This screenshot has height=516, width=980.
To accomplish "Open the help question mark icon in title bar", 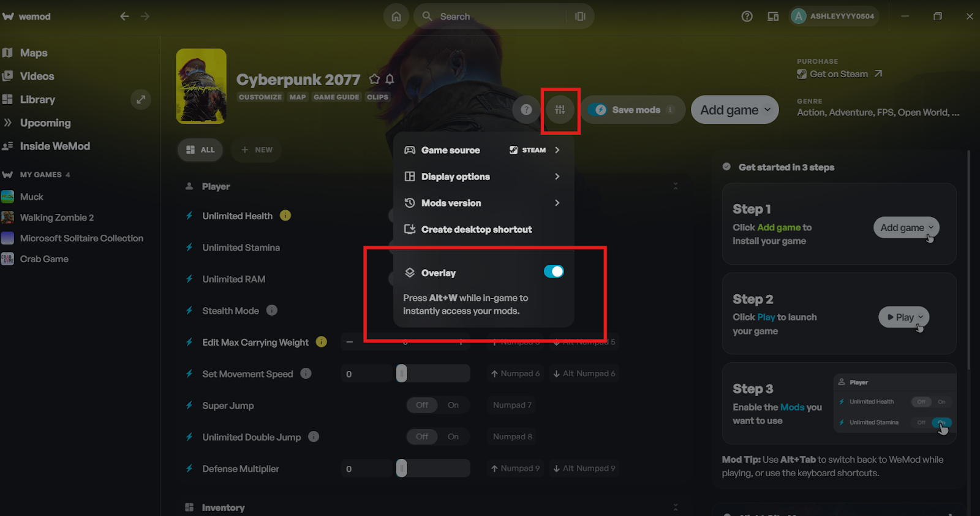I will [x=747, y=17].
